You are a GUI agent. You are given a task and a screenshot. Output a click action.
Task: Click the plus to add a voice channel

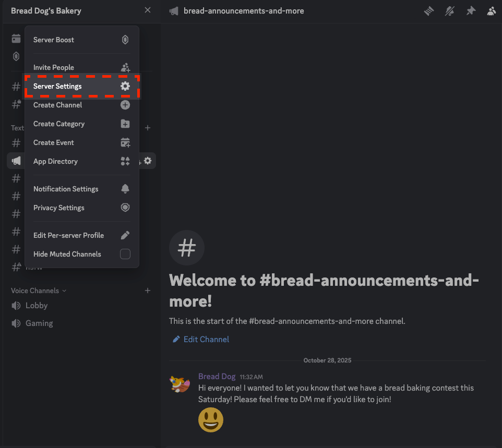click(x=148, y=290)
